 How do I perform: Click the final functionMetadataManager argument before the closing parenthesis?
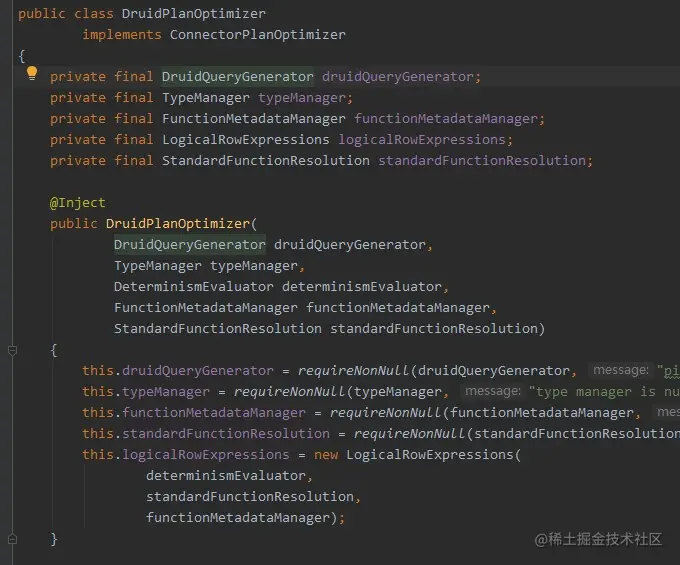pyautogui.click(x=238, y=518)
